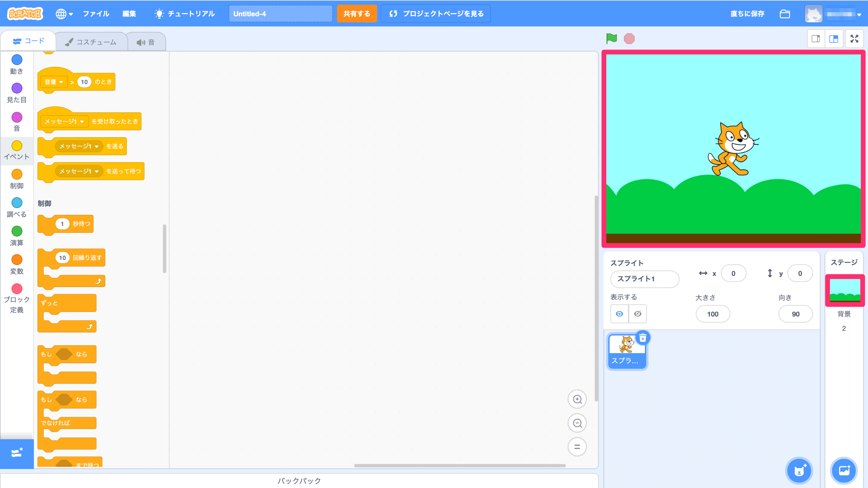
Task: Switch to the コスチューム tab
Action: click(91, 42)
